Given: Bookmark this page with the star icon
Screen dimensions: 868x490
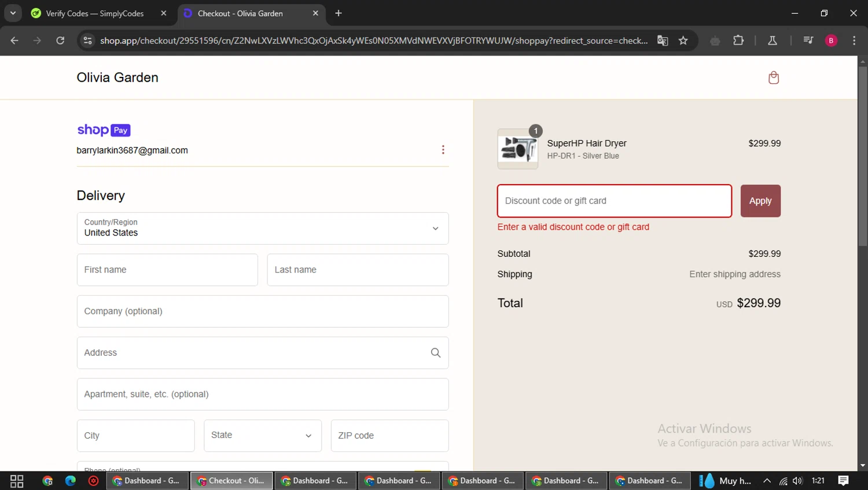Looking at the screenshot, I should click(683, 40).
